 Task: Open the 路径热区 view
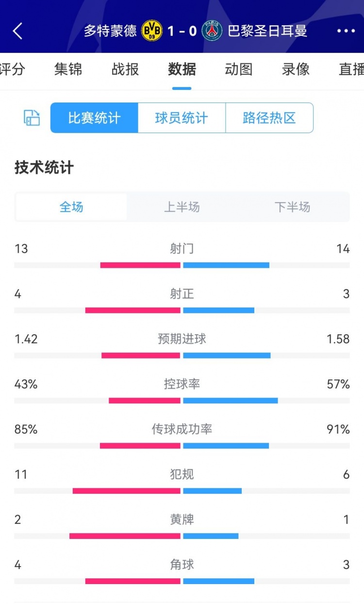pos(269,118)
